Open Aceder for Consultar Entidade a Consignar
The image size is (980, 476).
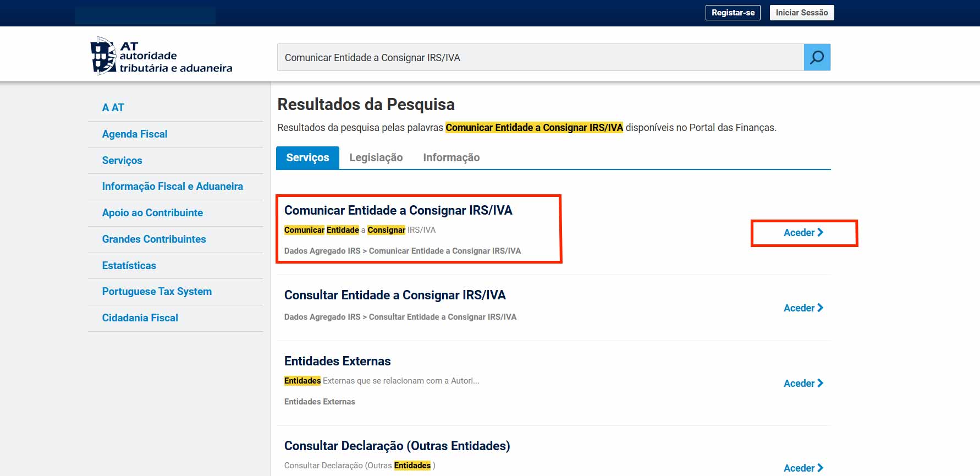[x=803, y=308]
